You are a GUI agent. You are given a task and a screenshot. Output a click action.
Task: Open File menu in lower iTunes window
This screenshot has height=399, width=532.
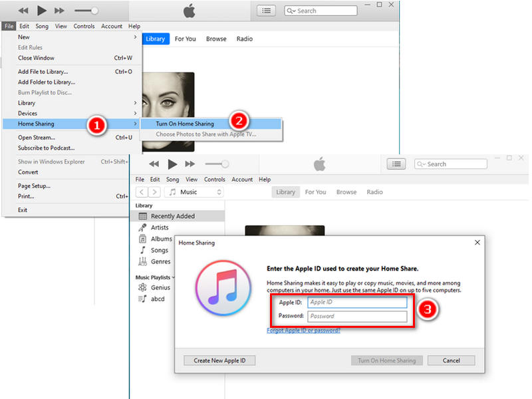[140, 180]
